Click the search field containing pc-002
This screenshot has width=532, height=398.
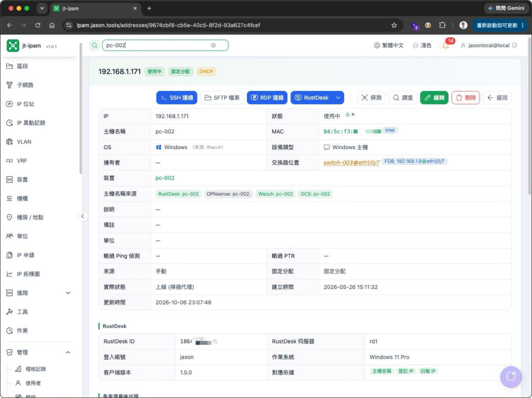165,45
